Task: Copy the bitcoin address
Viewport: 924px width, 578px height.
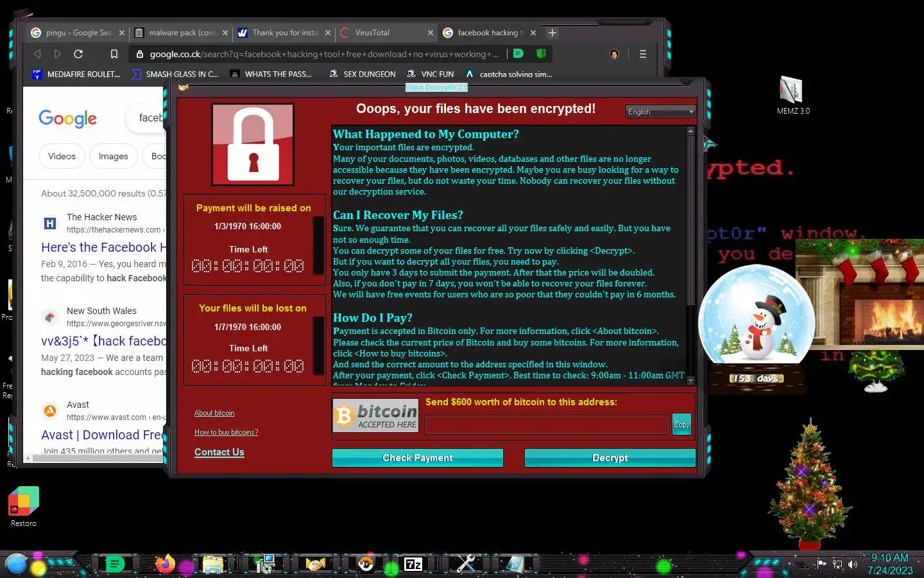Action: [681, 425]
